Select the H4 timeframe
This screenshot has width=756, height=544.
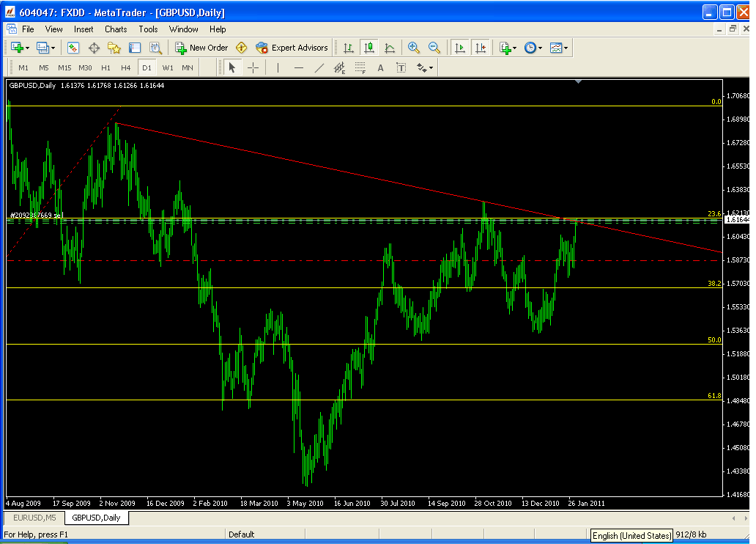126,67
